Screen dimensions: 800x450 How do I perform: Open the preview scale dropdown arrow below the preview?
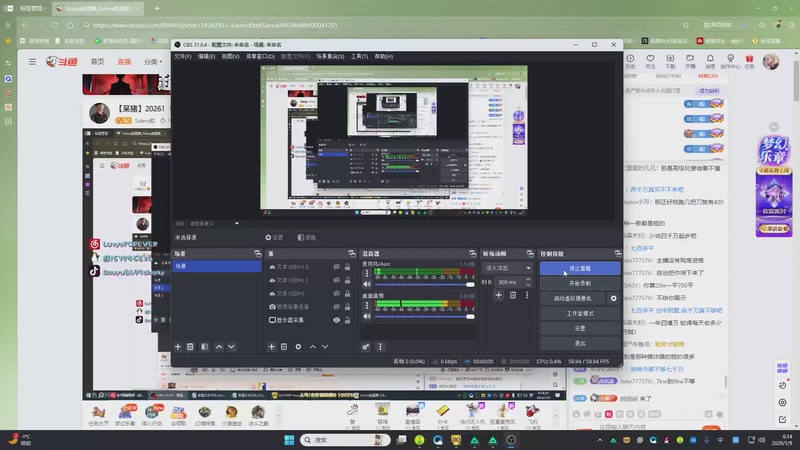(237, 223)
